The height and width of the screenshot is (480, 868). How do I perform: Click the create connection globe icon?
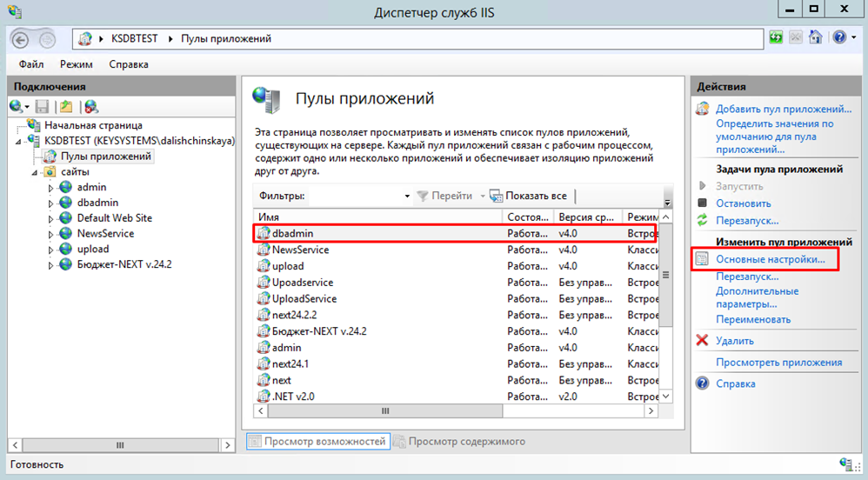pyautogui.click(x=16, y=106)
